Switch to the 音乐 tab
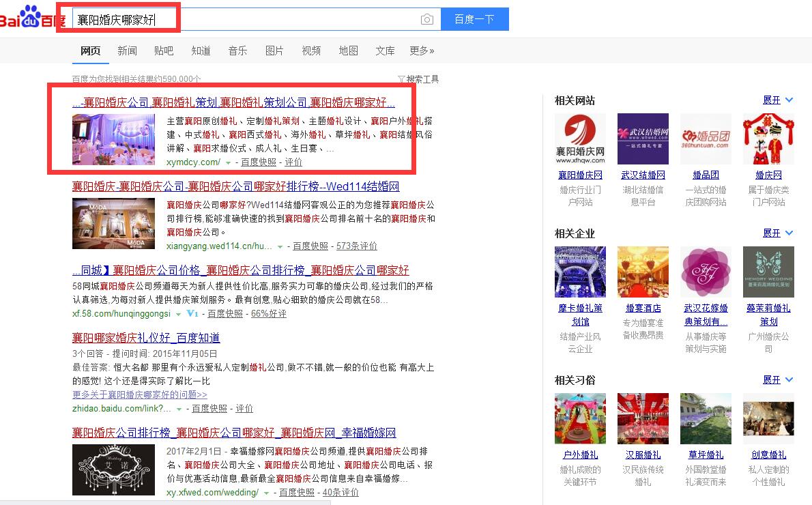 click(x=237, y=50)
